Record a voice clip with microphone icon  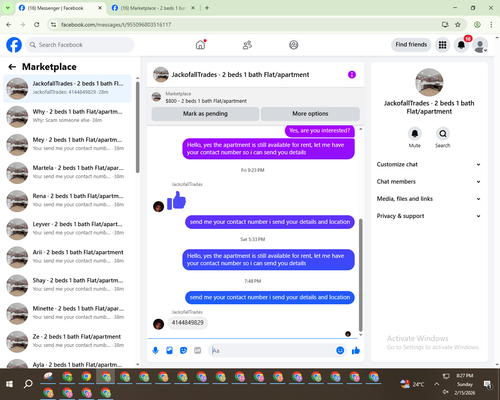point(155,350)
